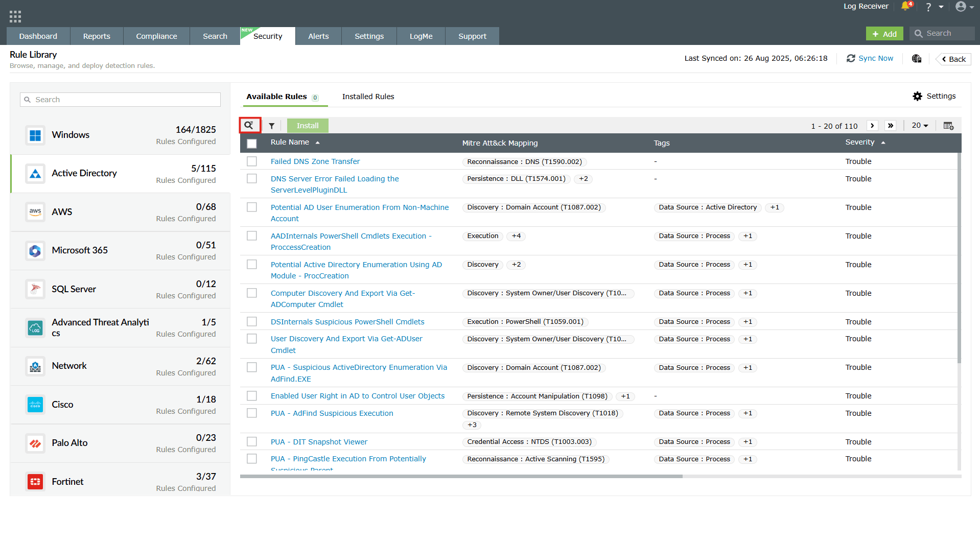Sort rules by Severity arrow
This screenshot has height=542, width=980.
coord(883,143)
